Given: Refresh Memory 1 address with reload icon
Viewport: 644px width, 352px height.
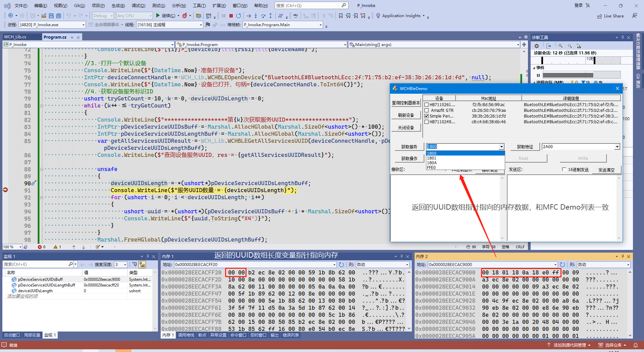Looking at the screenshot, I should pyautogui.click(x=341, y=265).
